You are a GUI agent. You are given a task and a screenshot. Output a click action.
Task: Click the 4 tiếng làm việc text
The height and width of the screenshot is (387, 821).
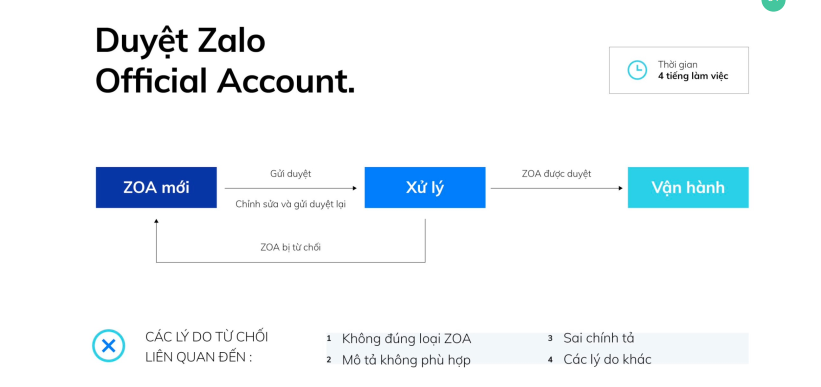coord(693,76)
